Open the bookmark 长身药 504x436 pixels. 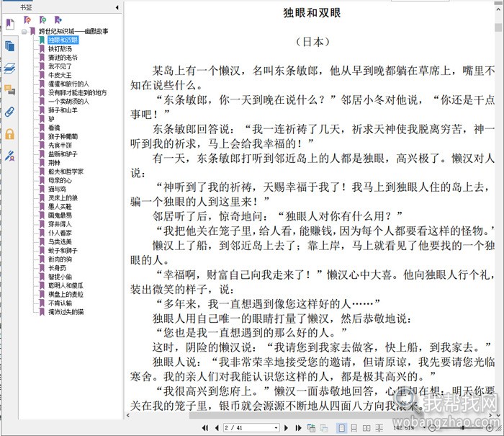click(57, 267)
